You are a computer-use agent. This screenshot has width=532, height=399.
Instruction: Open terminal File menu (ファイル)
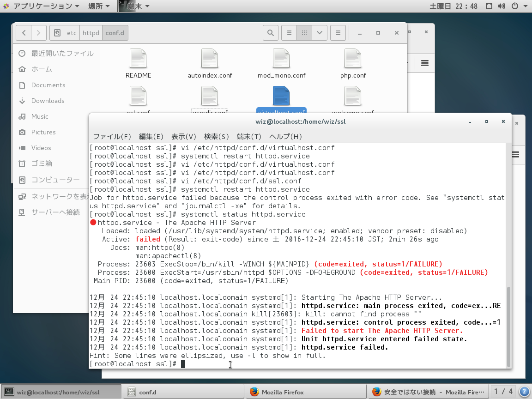[112, 136]
